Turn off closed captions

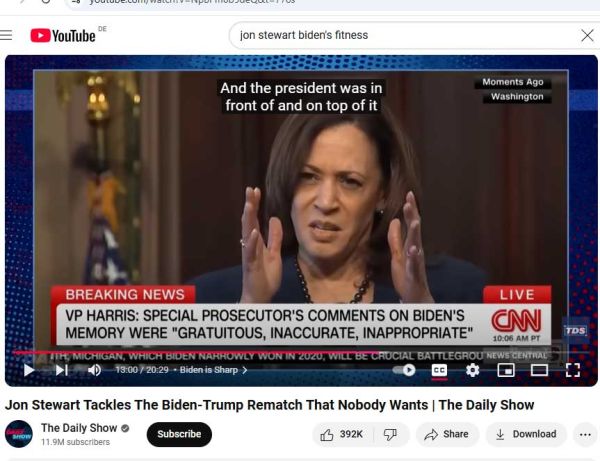click(x=439, y=370)
